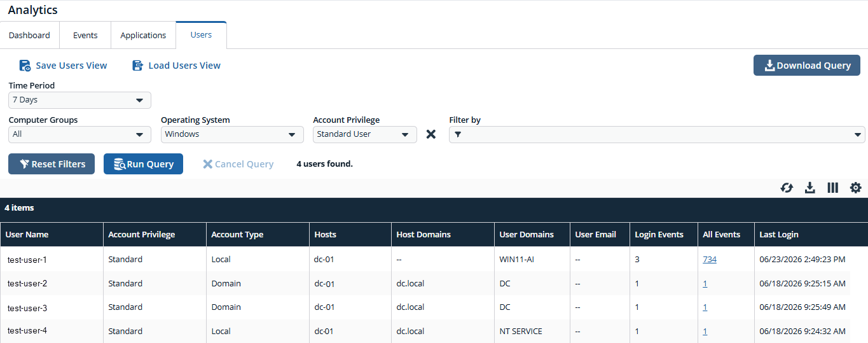
Task: Click the Reset Filters button
Action: (52, 164)
